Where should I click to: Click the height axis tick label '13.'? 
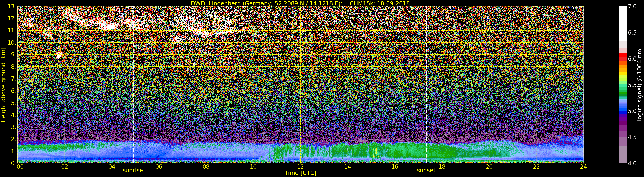tap(12, 6)
